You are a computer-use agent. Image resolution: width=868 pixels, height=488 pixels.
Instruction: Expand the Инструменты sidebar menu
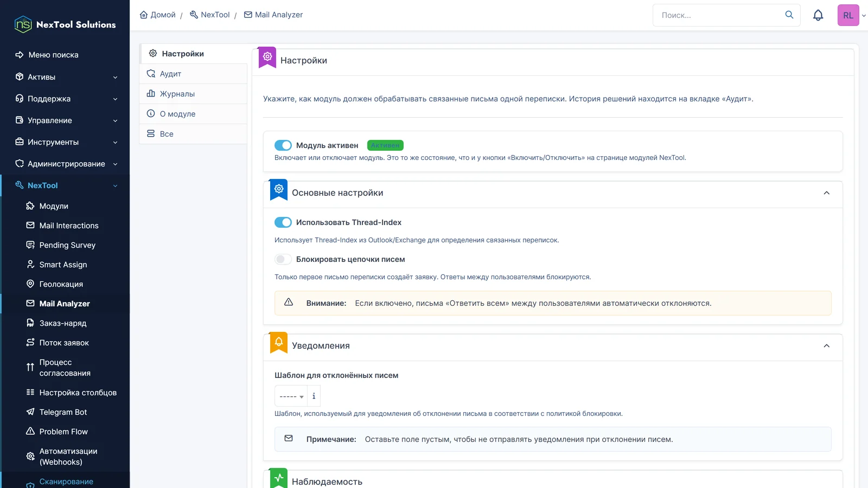(x=65, y=142)
